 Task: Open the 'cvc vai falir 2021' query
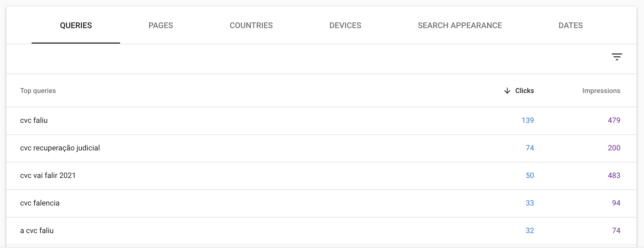pos(48,175)
